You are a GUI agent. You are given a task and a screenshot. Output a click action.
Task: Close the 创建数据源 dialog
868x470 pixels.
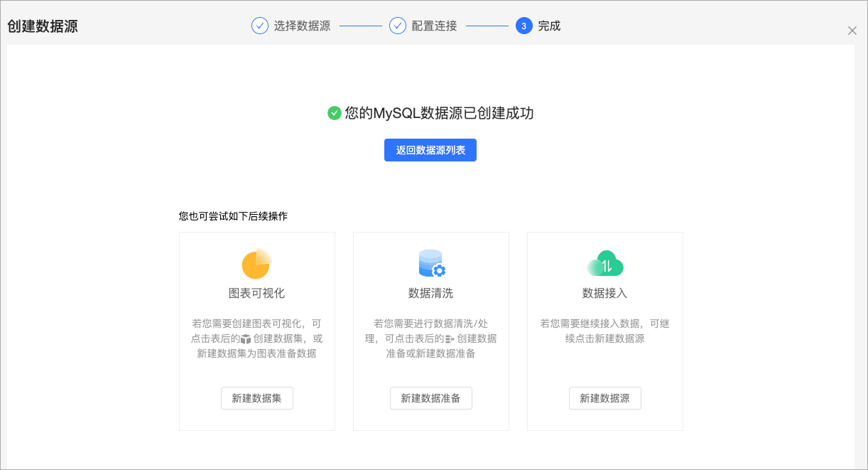click(x=852, y=31)
